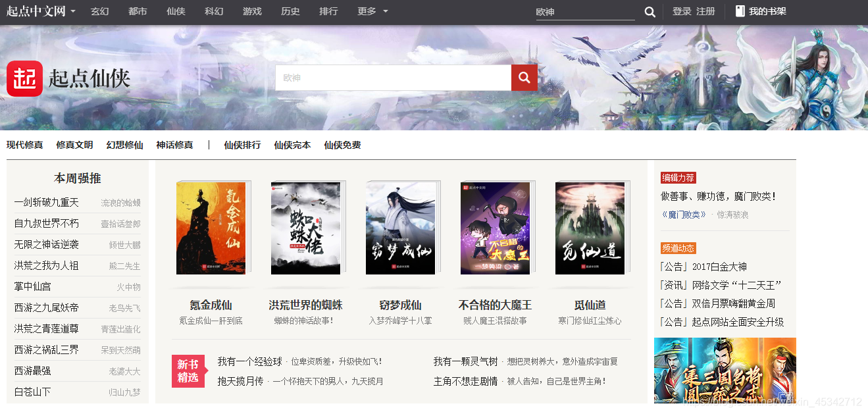This screenshot has height=414, width=868.
Task: Open the 洪荒世界的蜘蛛 book cover
Action: tap(306, 228)
